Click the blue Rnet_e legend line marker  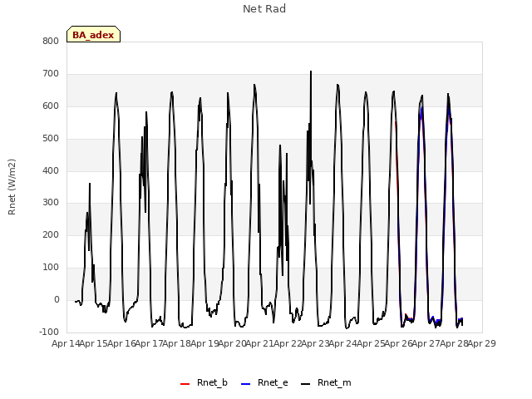(245, 384)
